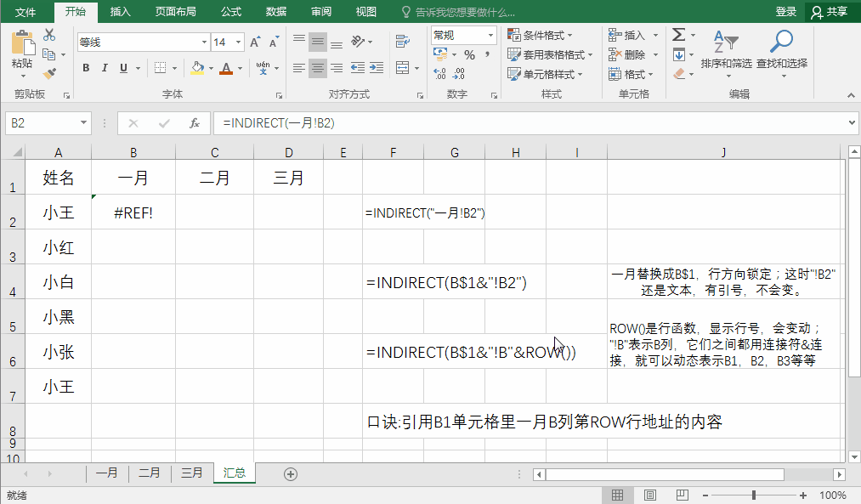
Task: Click the AutoSum sigma icon
Action: tap(679, 35)
